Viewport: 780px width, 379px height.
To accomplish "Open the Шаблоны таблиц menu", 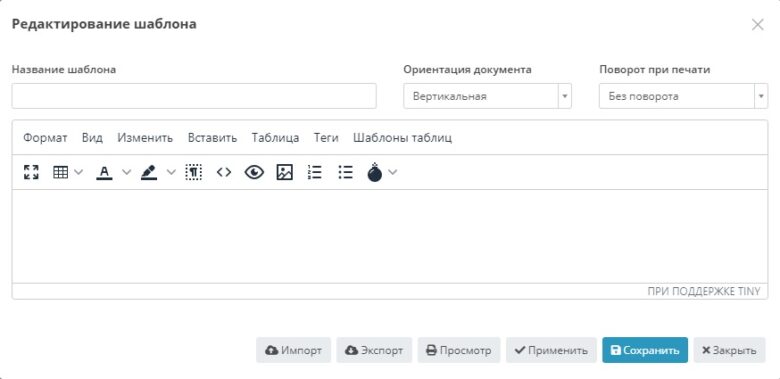I will point(402,138).
